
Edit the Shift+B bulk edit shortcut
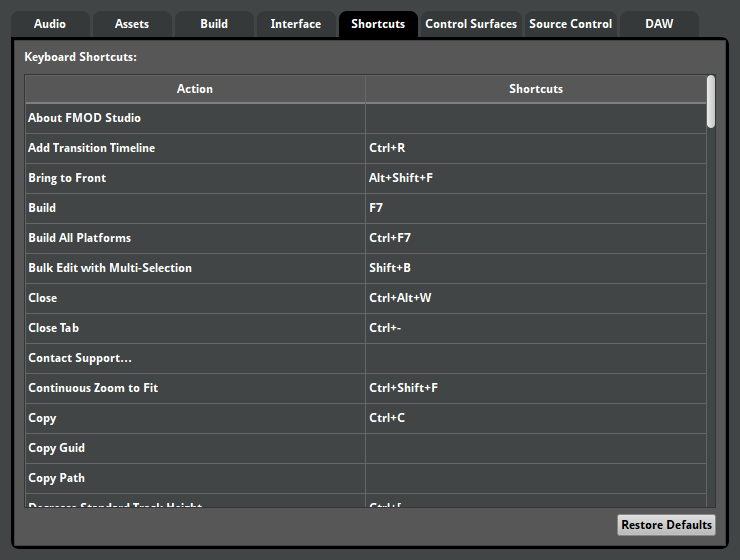click(x=535, y=268)
